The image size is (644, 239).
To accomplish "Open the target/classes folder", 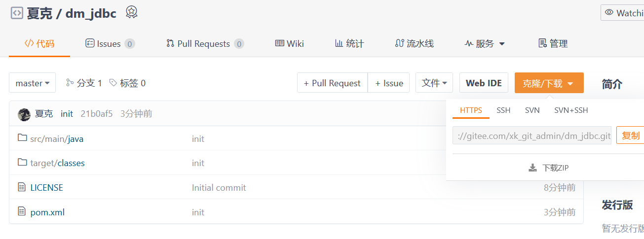I will pos(57,163).
